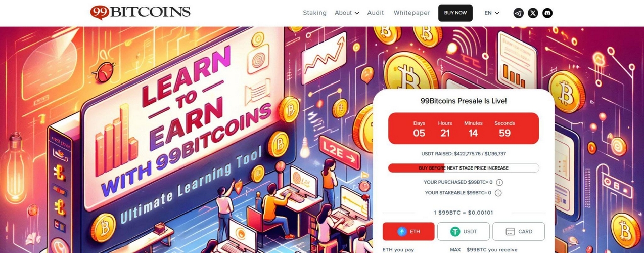644x253 pixels.
Task: Click info icon beside Your Purchased $99BTC
Action: tap(499, 182)
